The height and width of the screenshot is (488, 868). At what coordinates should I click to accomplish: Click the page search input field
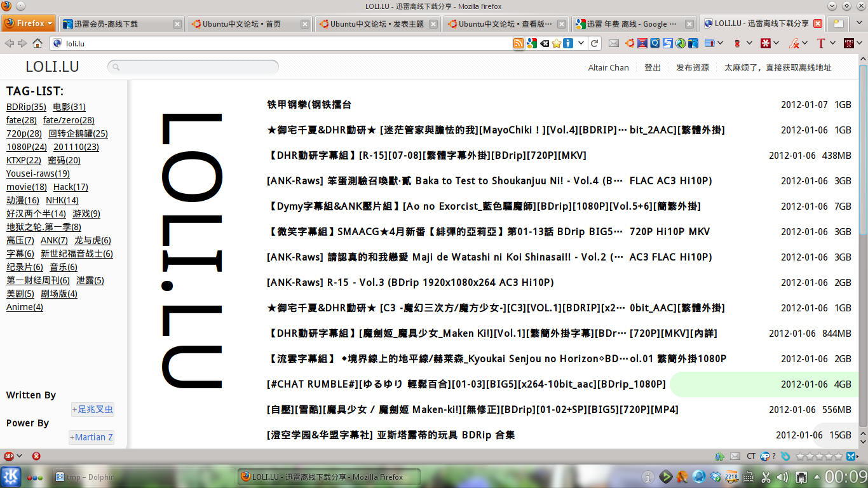(193, 67)
